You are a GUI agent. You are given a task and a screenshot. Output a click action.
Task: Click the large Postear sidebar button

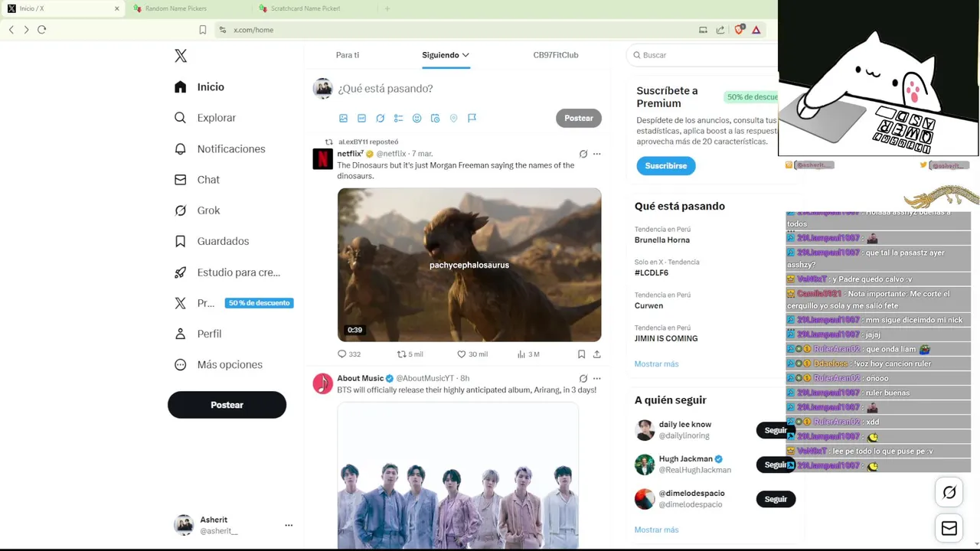pos(227,405)
